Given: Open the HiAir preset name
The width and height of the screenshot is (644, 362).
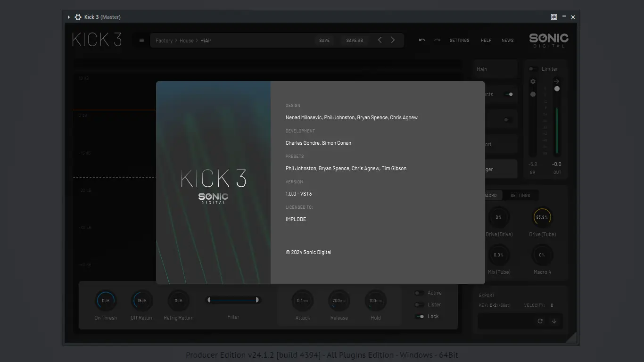Looking at the screenshot, I should pyautogui.click(x=206, y=41).
